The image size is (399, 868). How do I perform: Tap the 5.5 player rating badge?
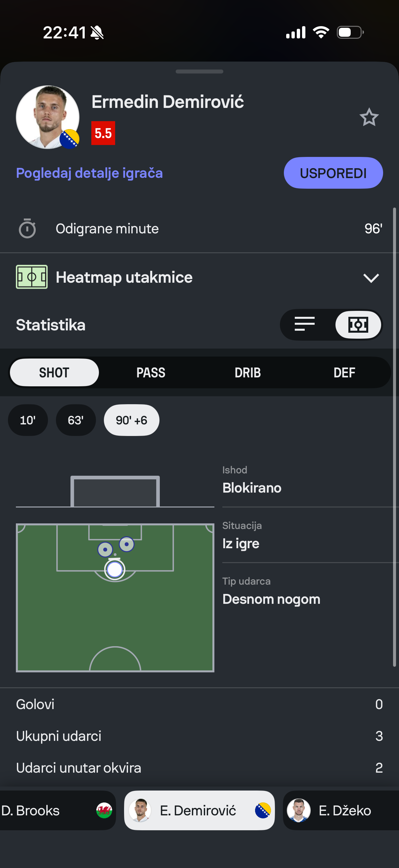click(103, 133)
